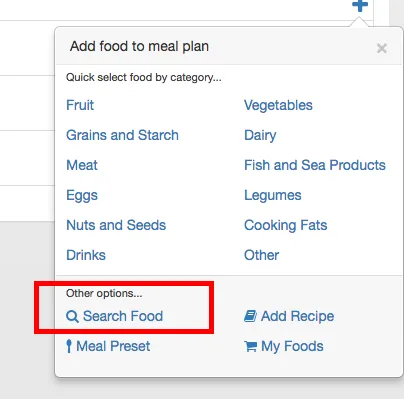404x399 pixels.
Task: Pick the Dairy category
Action: (x=260, y=136)
